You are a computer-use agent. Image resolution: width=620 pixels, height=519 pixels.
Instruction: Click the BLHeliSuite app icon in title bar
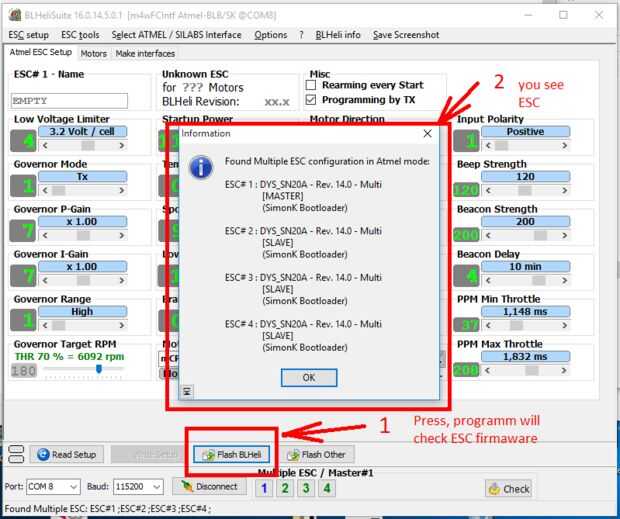point(15,15)
